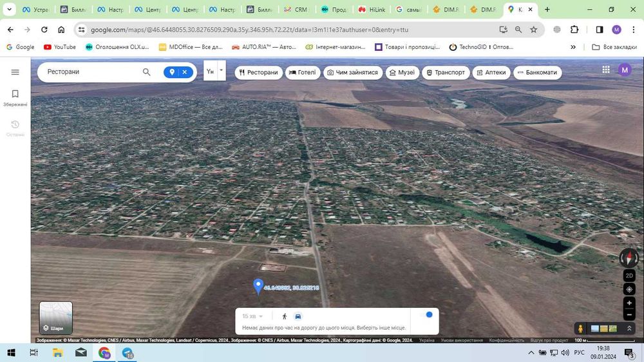644x362 pixels.
Task: Zoom out on the map
Action: point(629,315)
